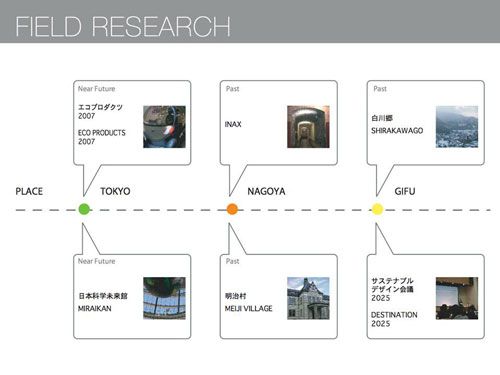500x375 pixels.
Task: Click the yellow Gifu timeline dot
Action: 377,209
